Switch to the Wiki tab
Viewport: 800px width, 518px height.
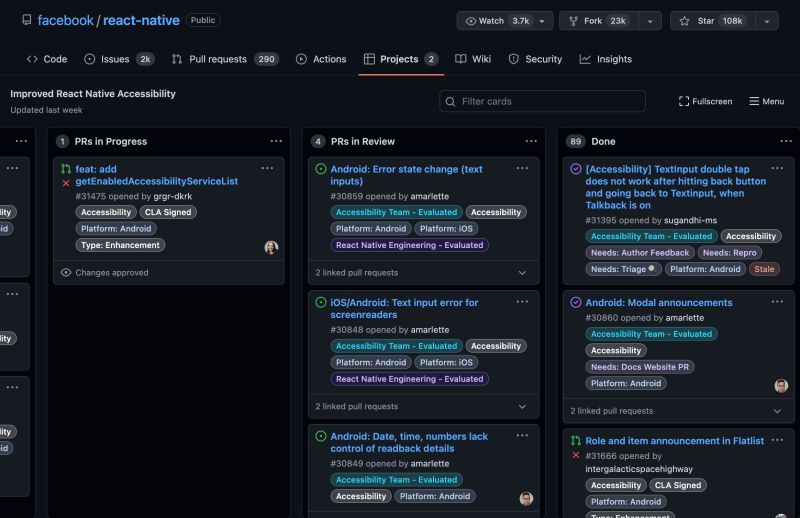point(473,59)
